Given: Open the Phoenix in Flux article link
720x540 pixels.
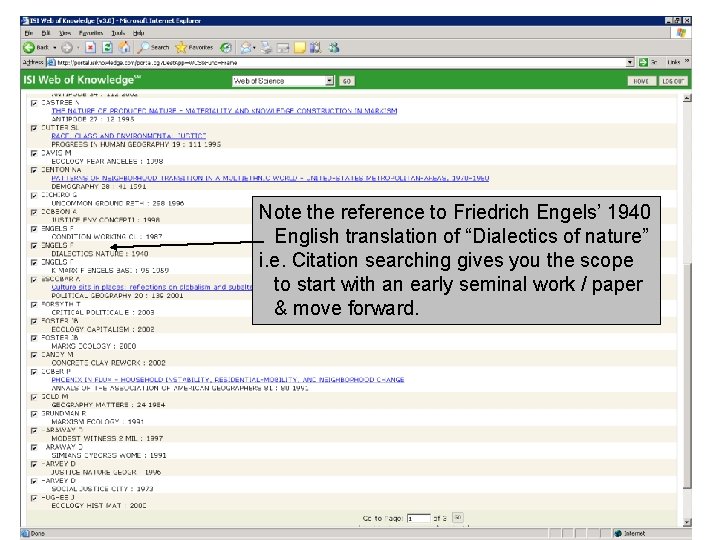Looking at the screenshot, I should point(228,380).
